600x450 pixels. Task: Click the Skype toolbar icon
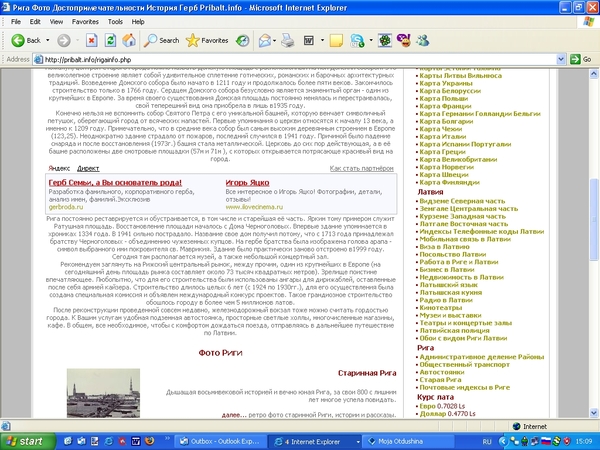tap(357, 40)
